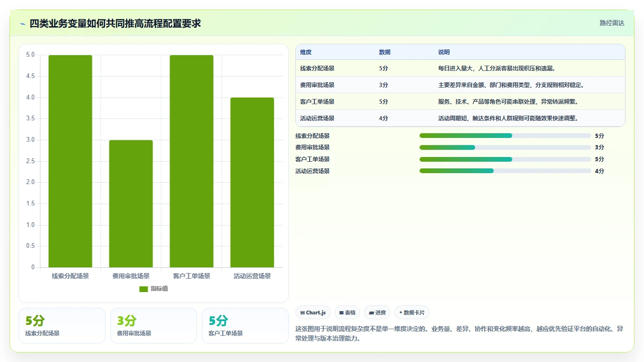
Task: Click the green 指标值 legend color box
Action: 144,289
